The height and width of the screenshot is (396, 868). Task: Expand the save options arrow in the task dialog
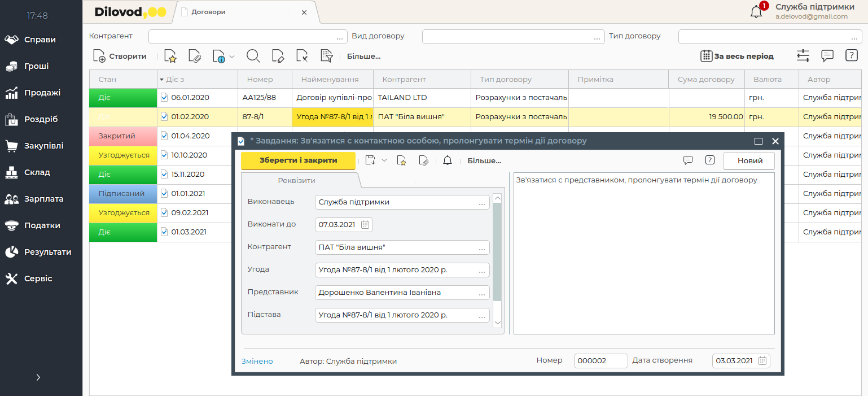[384, 160]
